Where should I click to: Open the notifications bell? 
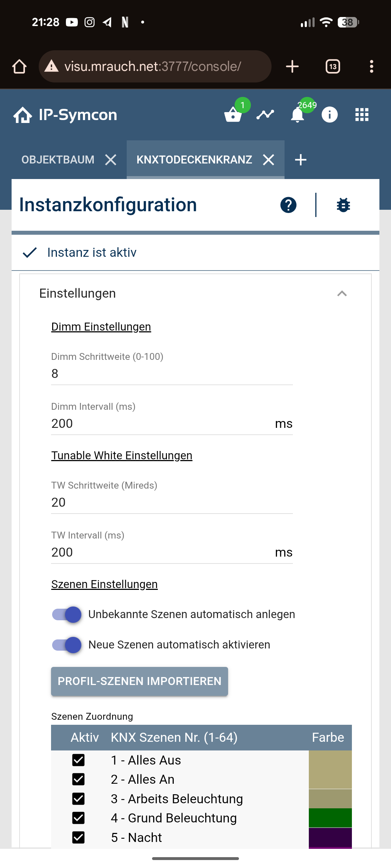click(298, 115)
